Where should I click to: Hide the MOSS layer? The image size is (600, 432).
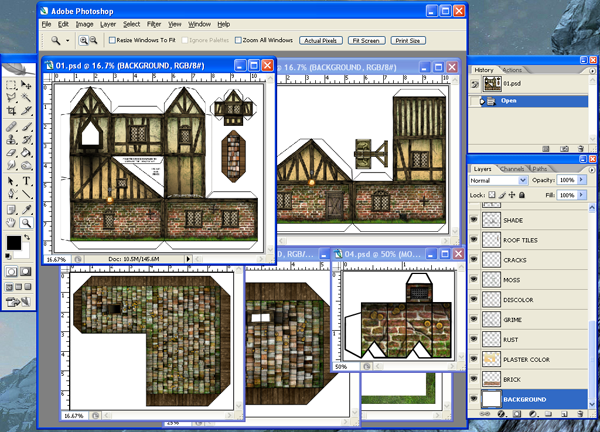coord(474,280)
